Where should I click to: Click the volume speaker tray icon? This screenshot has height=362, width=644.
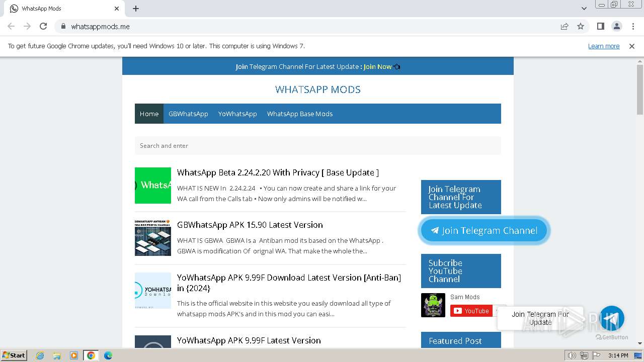[x=572, y=355]
